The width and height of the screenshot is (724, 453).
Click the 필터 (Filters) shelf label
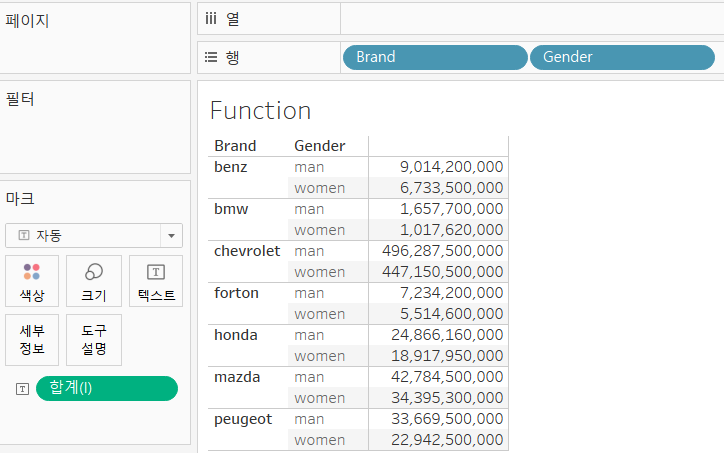point(20,99)
